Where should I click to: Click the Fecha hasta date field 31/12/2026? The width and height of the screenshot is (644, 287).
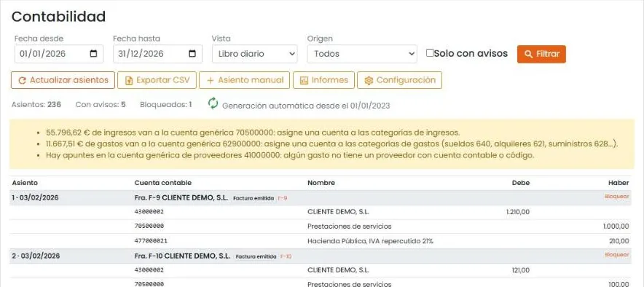(157, 54)
